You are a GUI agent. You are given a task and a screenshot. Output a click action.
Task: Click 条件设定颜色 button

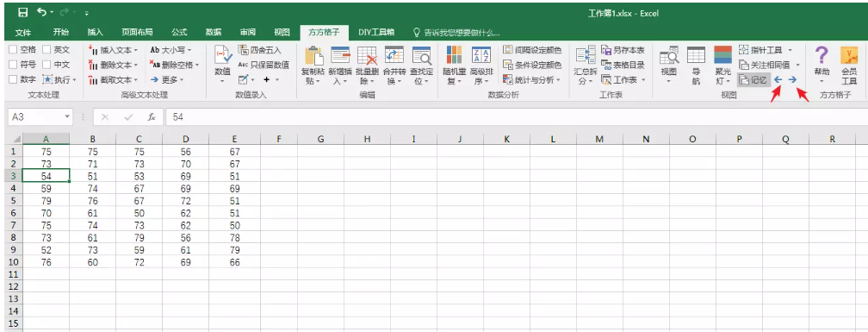pyautogui.click(x=532, y=65)
